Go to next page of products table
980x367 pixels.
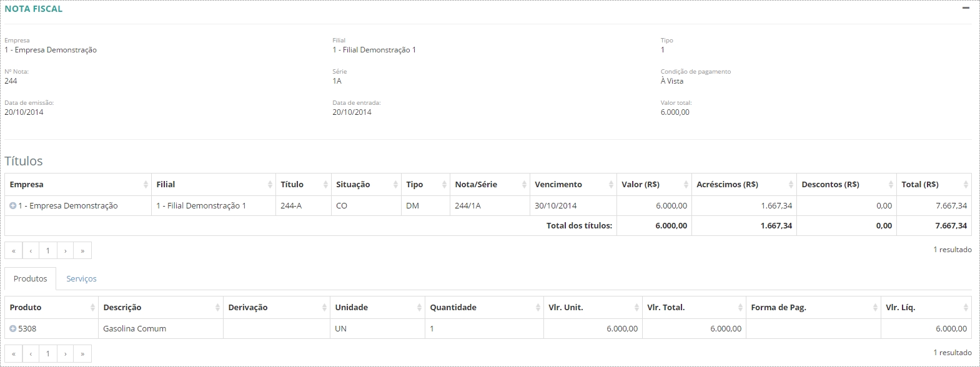(x=66, y=354)
